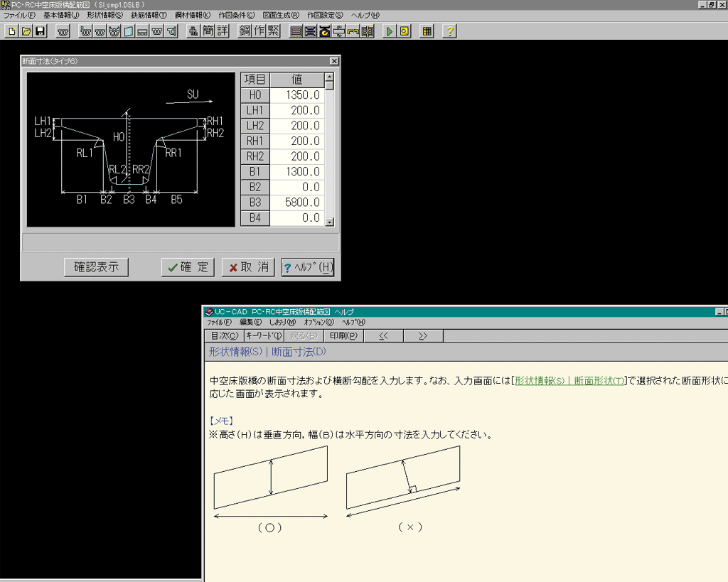
Task: Click the green play arrow toolbar icon
Action: pyautogui.click(x=390, y=31)
